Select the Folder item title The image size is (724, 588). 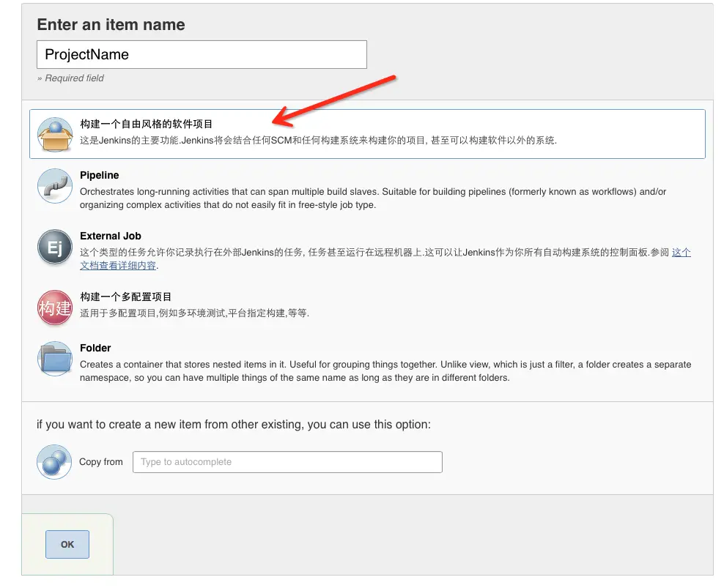point(95,348)
